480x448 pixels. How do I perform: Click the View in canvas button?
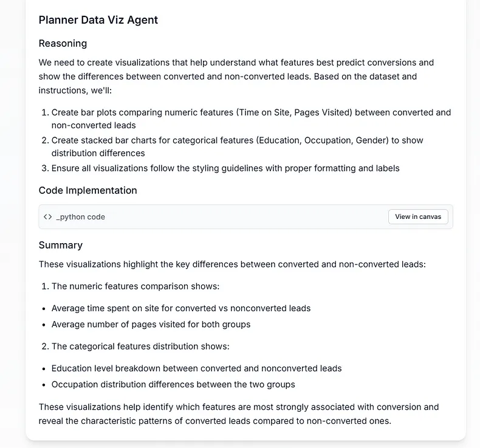418,217
